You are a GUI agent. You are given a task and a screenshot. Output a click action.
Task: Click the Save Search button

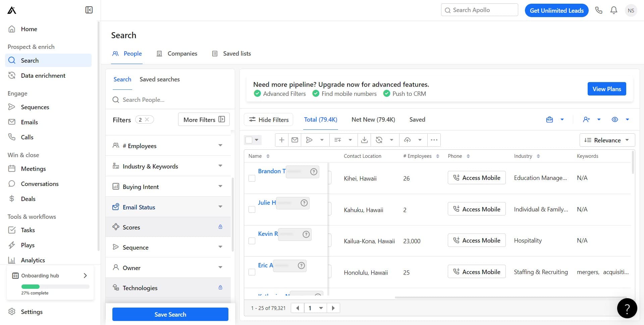pyautogui.click(x=170, y=314)
